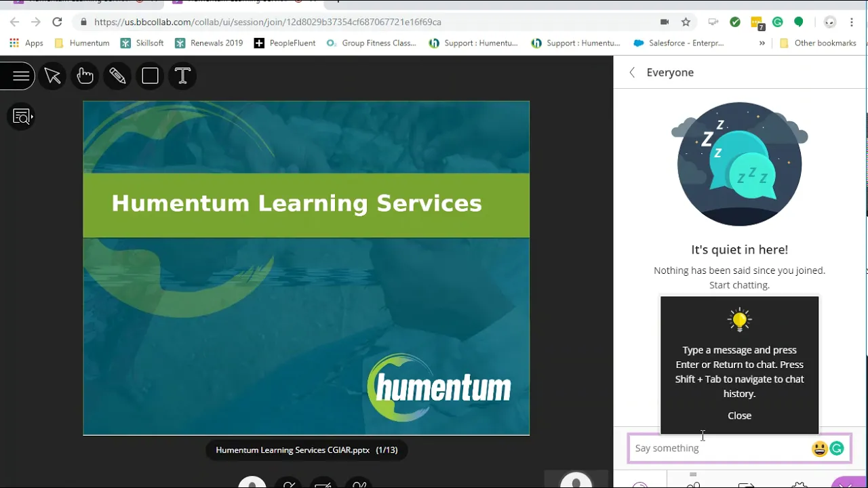868x488 pixels.
Task: Open the Chrome three-dot menu
Action: tap(852, 22)
